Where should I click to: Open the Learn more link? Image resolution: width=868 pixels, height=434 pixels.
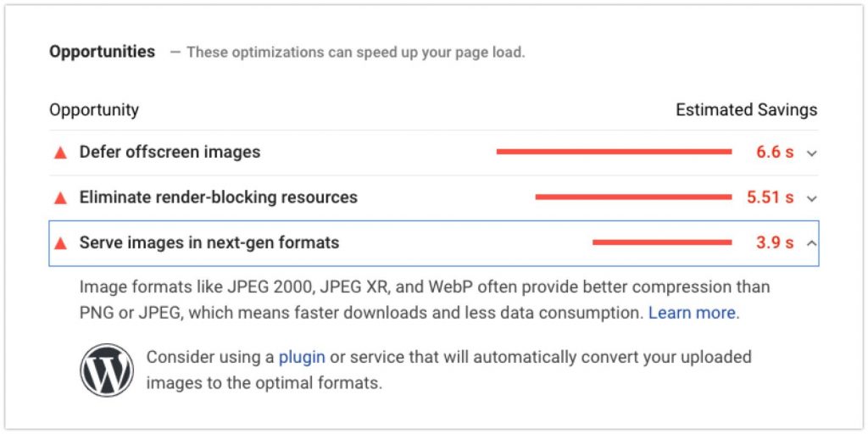[692, 313]
